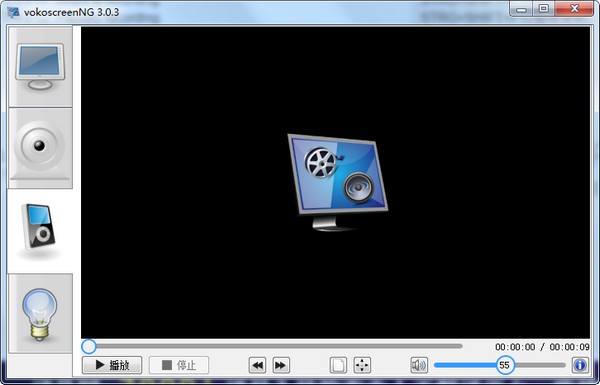The width and height of the screenshot is (600, 385).
Task: Mute audio with the speaker icon
Action: (419, 365)
